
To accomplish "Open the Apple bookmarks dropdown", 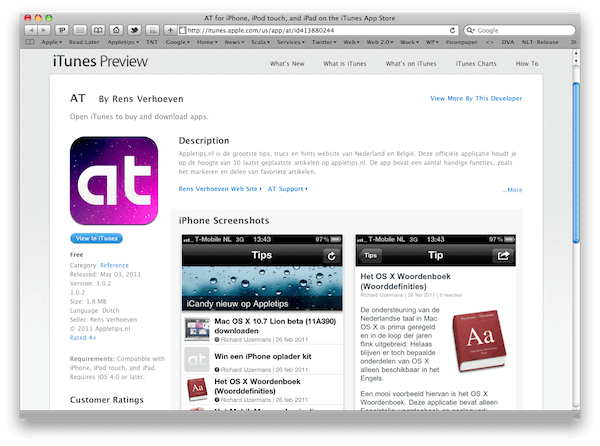I will coord(52,42).
